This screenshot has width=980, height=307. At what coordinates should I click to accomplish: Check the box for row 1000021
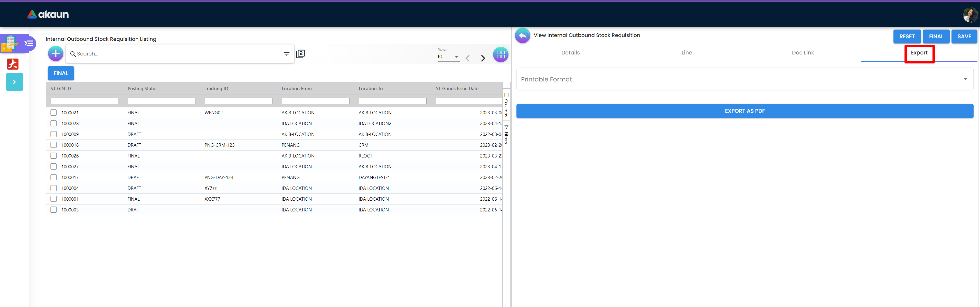coord(54,113)
